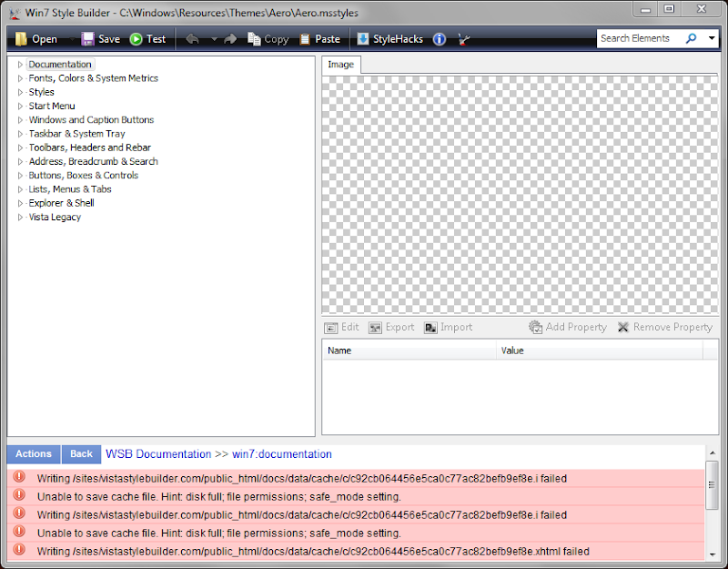728x569 pixels.
Task: Click the scroll down arrow in documentation pane
Action: click(x=713, y=554)
